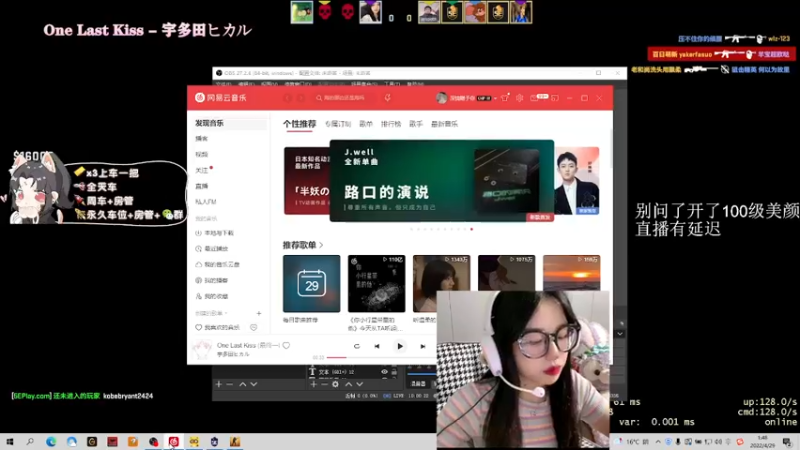
Task: Select the 排行榜 tab
Action: pyautogui.click(x=391, y=124)
